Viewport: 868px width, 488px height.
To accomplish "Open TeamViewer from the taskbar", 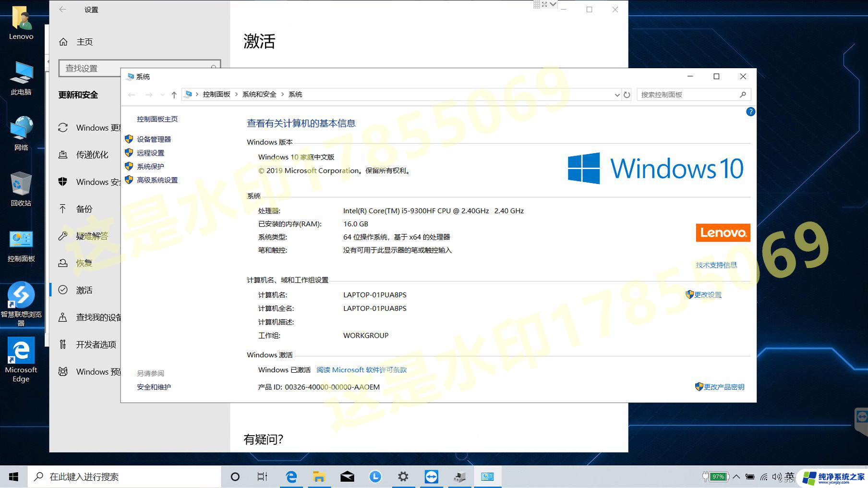I will pyautogui.click(x=431, y=476).
